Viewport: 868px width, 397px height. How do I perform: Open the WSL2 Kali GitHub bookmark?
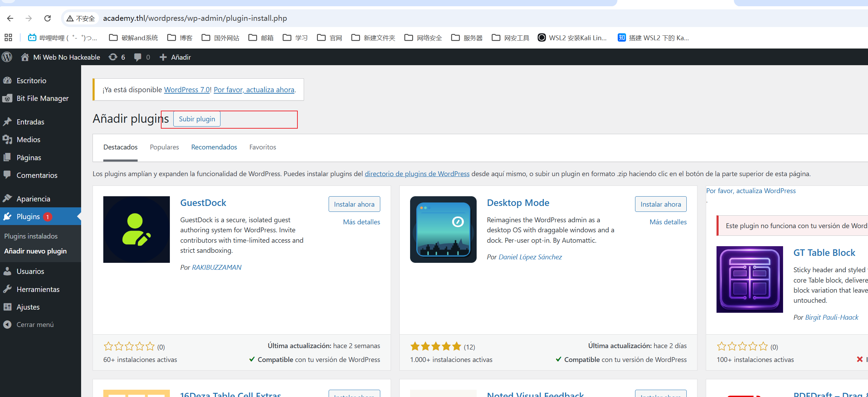click(x=572, y=37)
